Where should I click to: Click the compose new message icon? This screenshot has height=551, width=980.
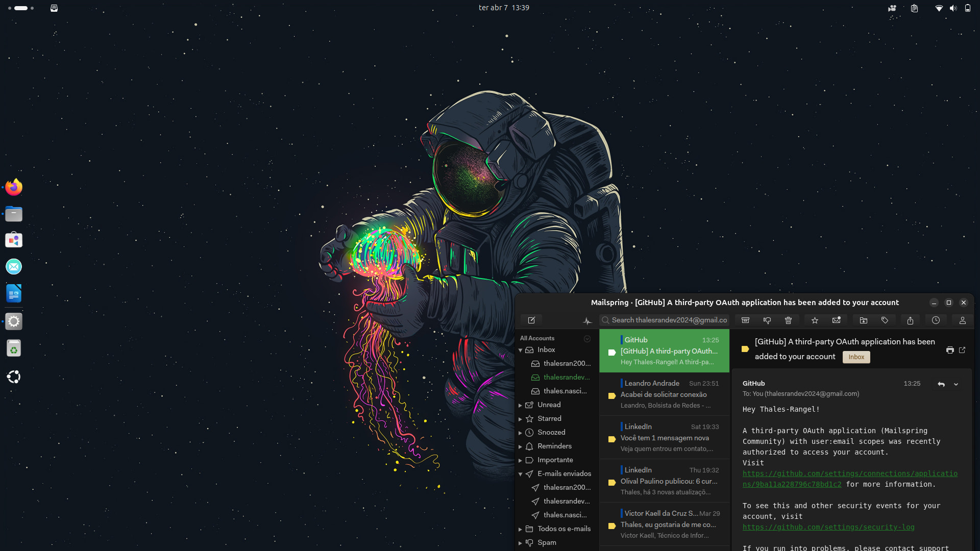[531, 320]
